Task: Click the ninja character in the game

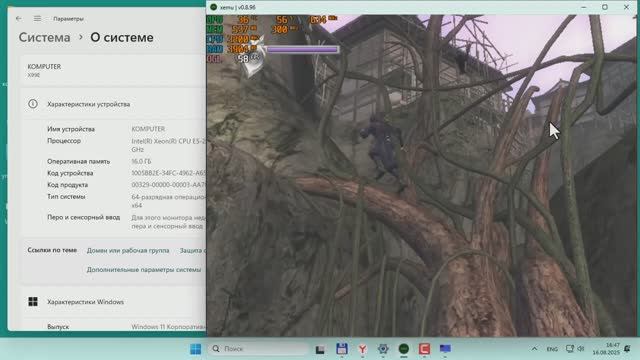Action: point(384,149)
